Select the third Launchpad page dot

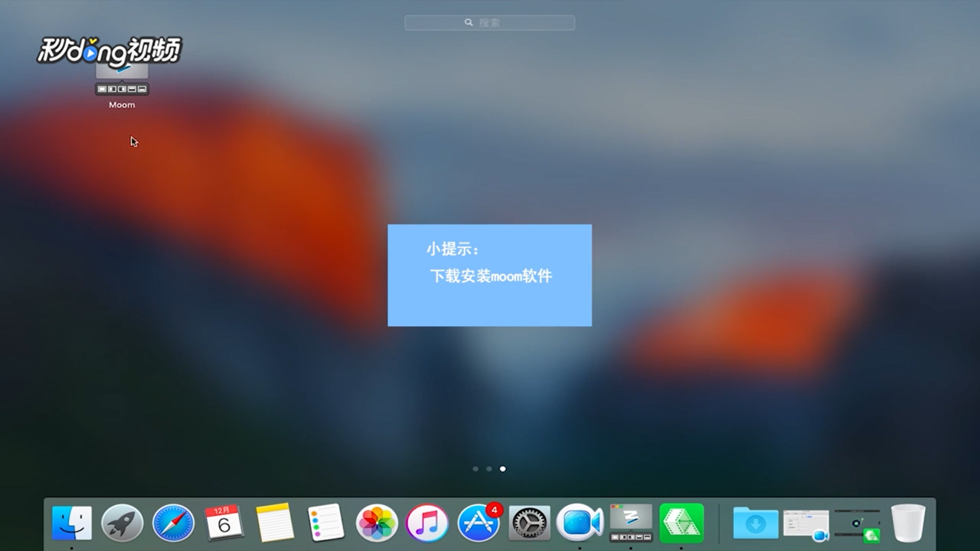503,468
